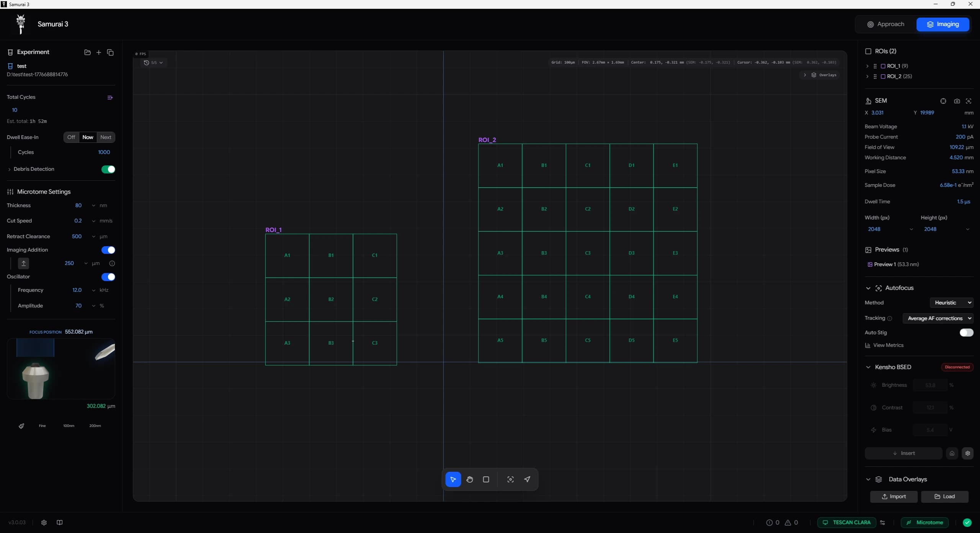Image resolution: width=980 pixels, height=533 pixels.
Task: Select the pointer tool in bottom toolbar
Action: (x=453, y=479)
